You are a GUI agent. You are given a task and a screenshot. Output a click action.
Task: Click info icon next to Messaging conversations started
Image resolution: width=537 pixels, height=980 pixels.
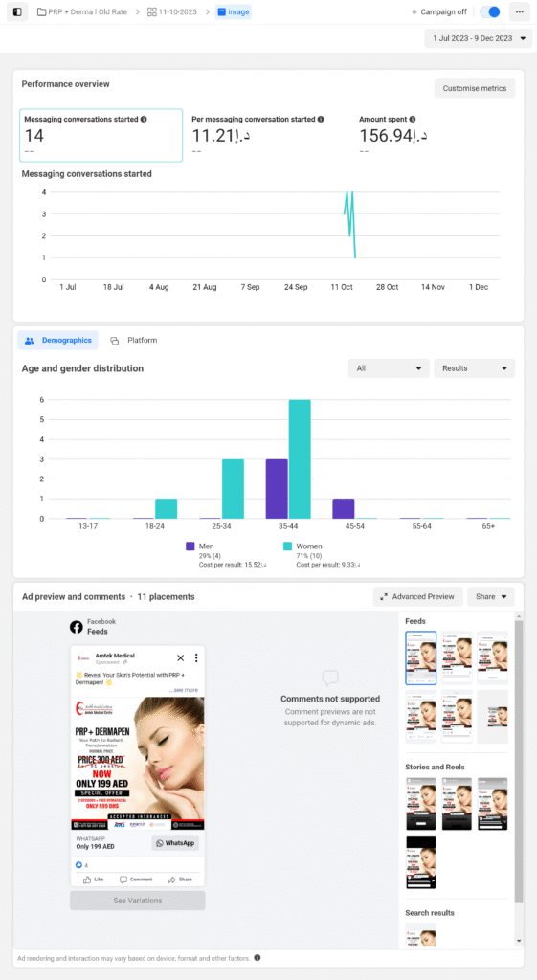tap(144, 119)
